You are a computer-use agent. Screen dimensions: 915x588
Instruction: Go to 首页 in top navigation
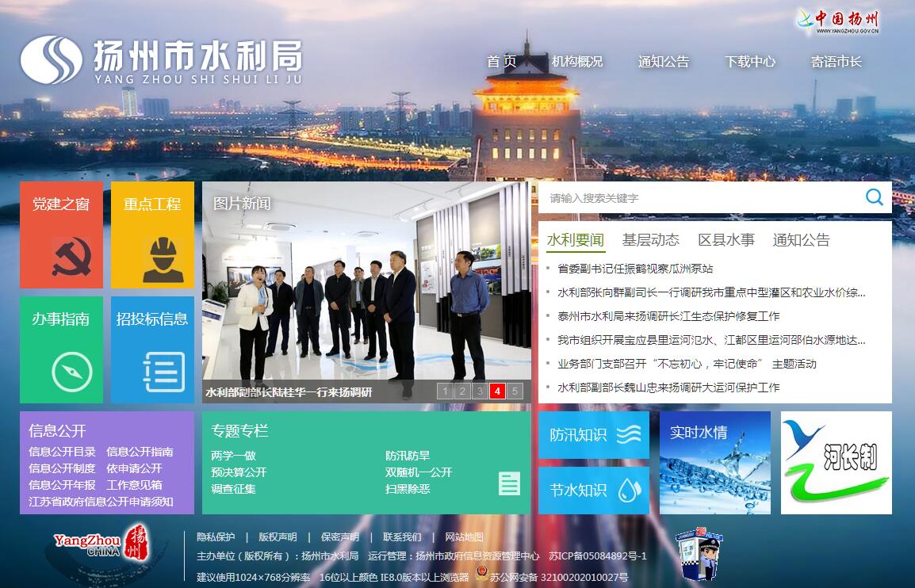point(502,61)
